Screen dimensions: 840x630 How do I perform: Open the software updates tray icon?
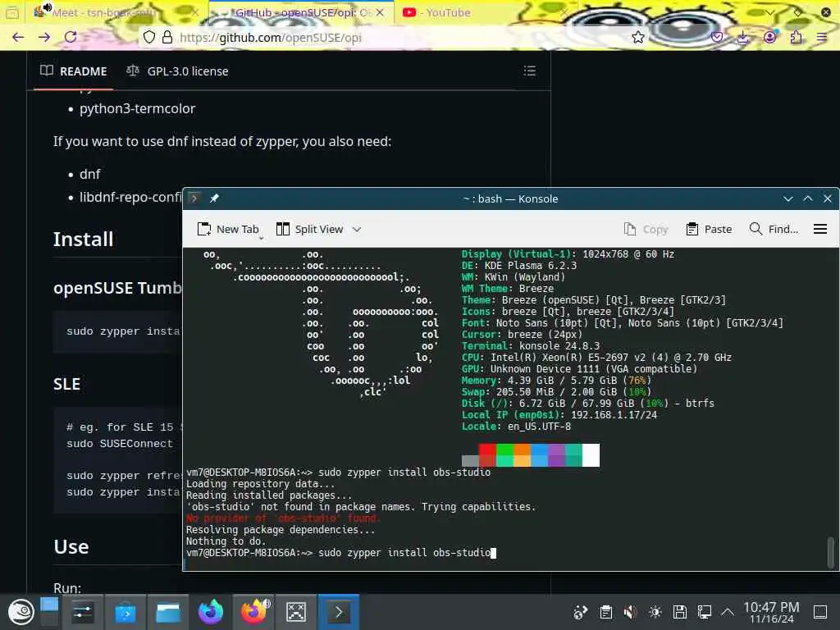point(581,612)
